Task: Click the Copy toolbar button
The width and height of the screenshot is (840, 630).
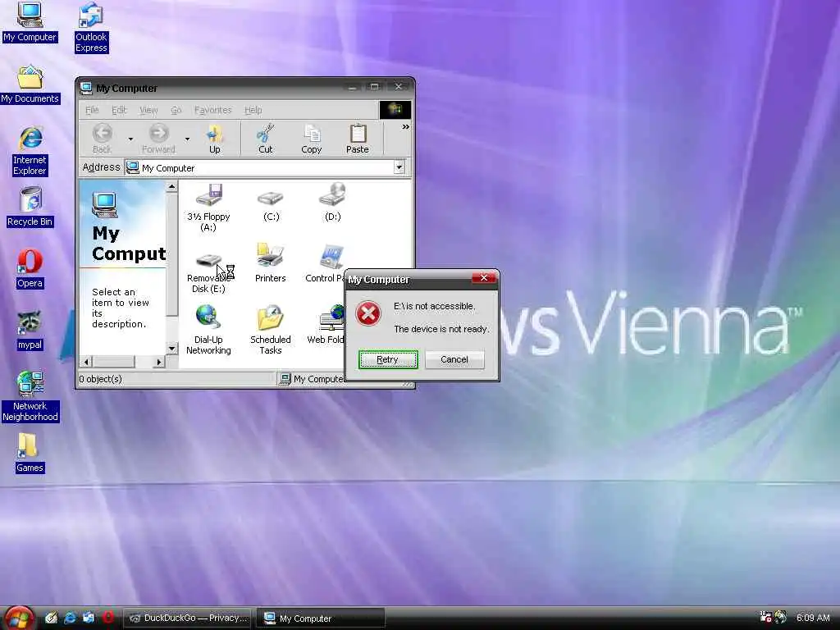Action: point(311,139)
